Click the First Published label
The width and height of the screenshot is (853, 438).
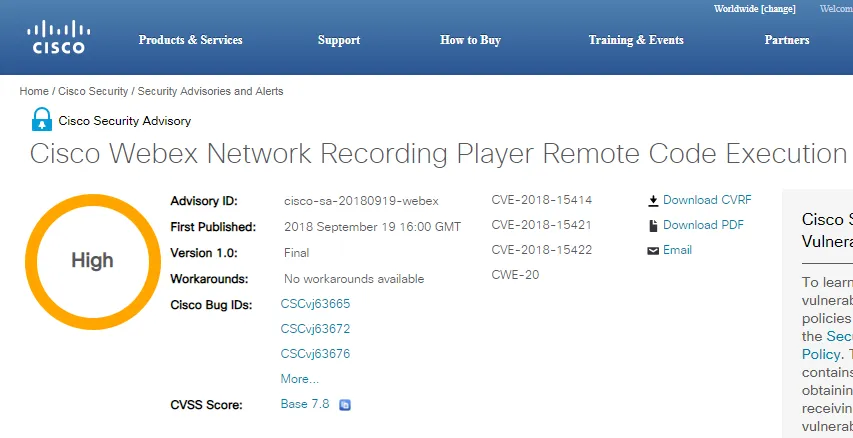pyautogui.click(x=213, y=227)
